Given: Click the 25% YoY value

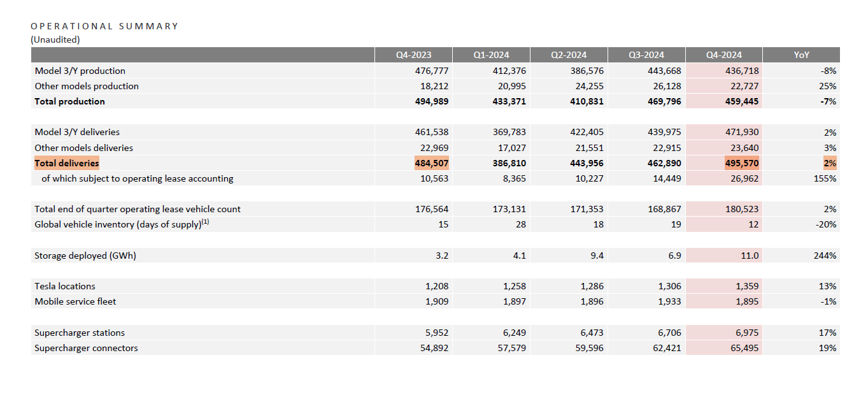Looking at the screenshot, I should click(x=829, y=86).
